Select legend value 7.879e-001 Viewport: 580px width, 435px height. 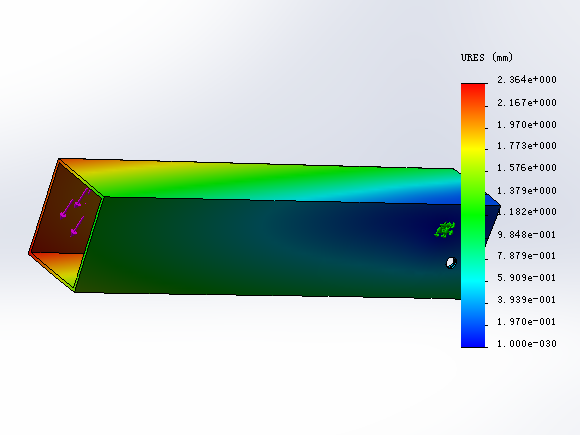click(x=527, y=256)
